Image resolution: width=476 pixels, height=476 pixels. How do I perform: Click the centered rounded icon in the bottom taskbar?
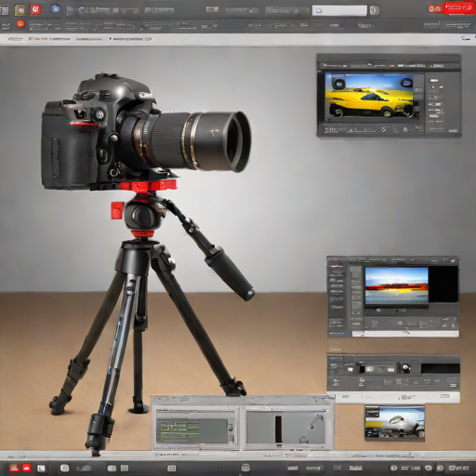coord(245,468)
